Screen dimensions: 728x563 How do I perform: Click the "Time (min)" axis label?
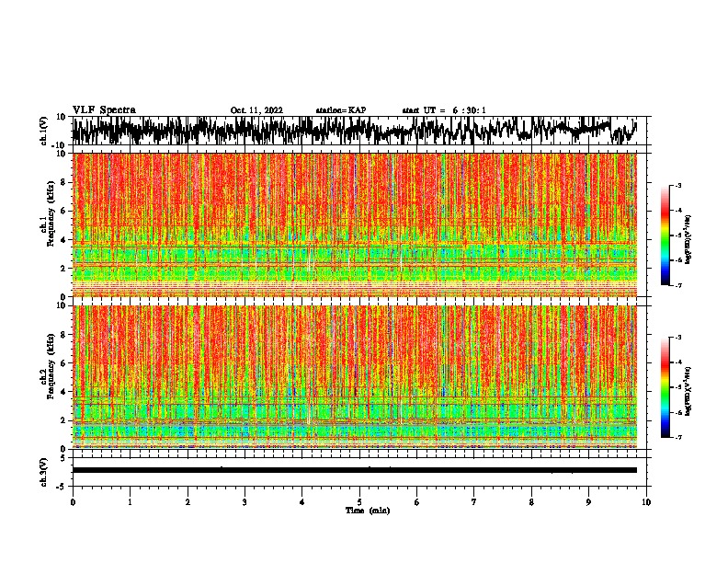coord(368,511)
